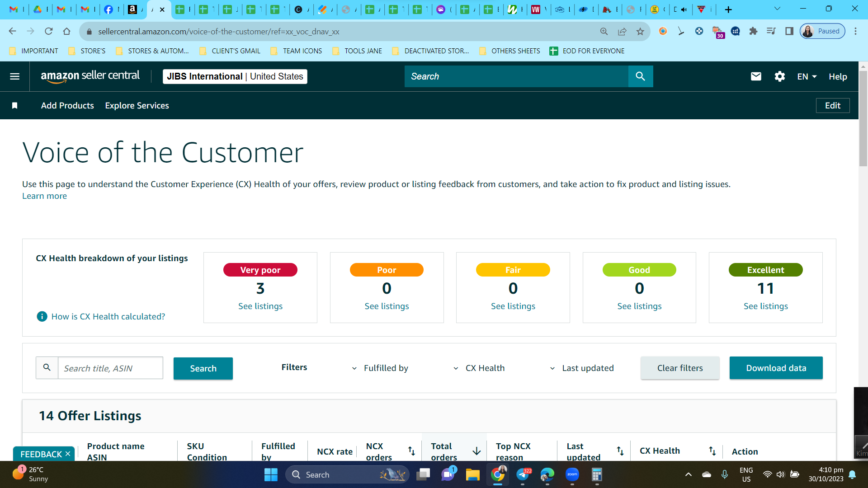
Task: Open the browser tab search chevron
Action: point(777,9)
